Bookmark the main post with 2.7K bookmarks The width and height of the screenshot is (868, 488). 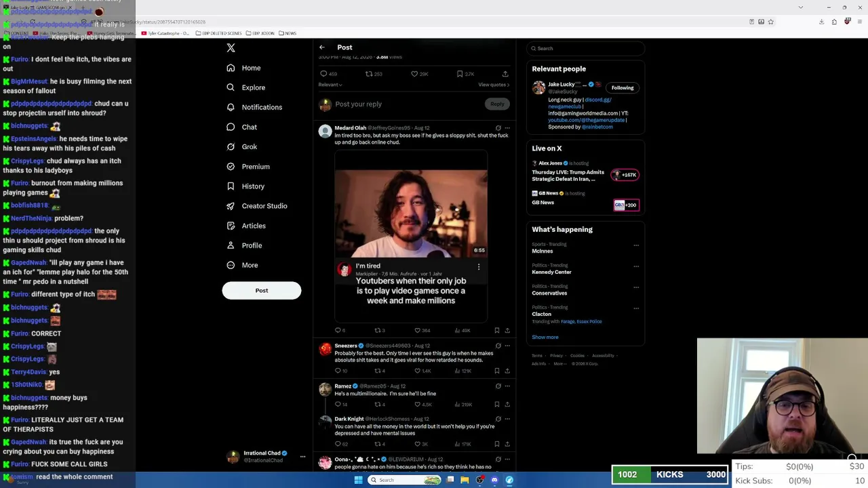click(460, 74)
